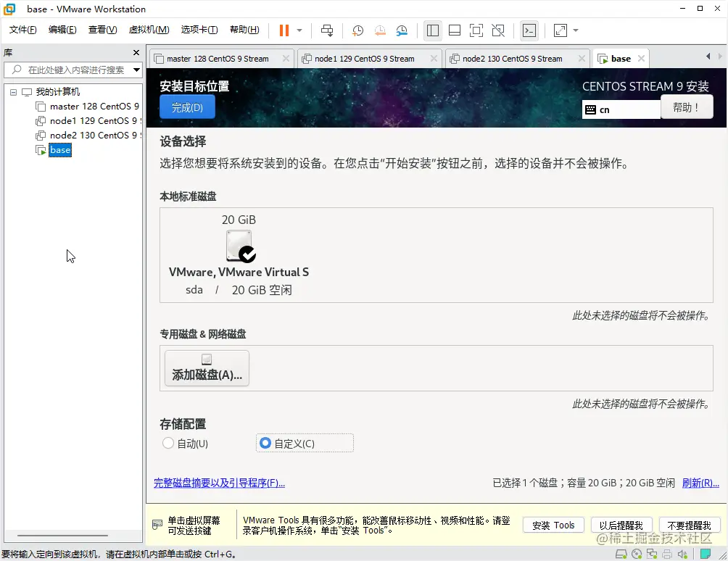The height and width of the screenshot is (561, 728).
Task: Click the take snapshot clock icon
Action: pyautogui.click(x=357, y=30)
